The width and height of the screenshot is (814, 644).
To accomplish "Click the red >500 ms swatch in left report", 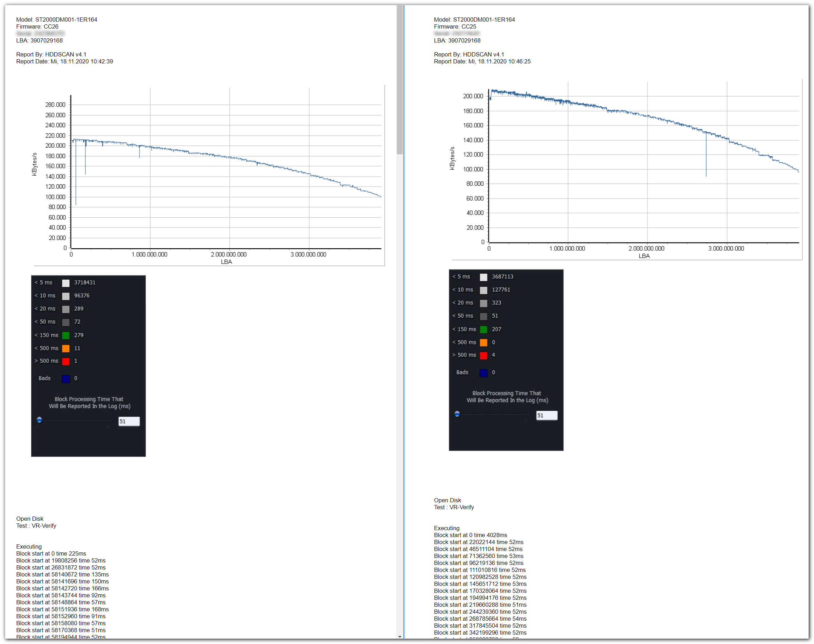I will [x=66, y=361].
